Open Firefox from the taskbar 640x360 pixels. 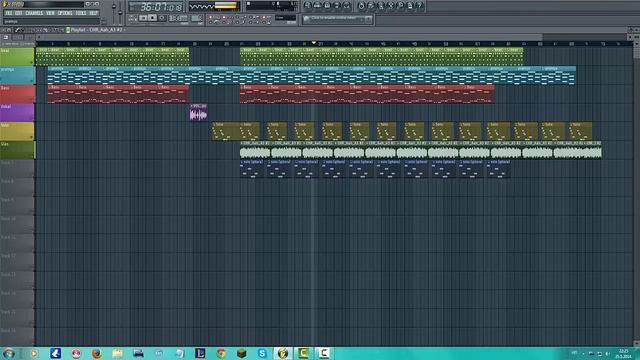coord(97,353)
